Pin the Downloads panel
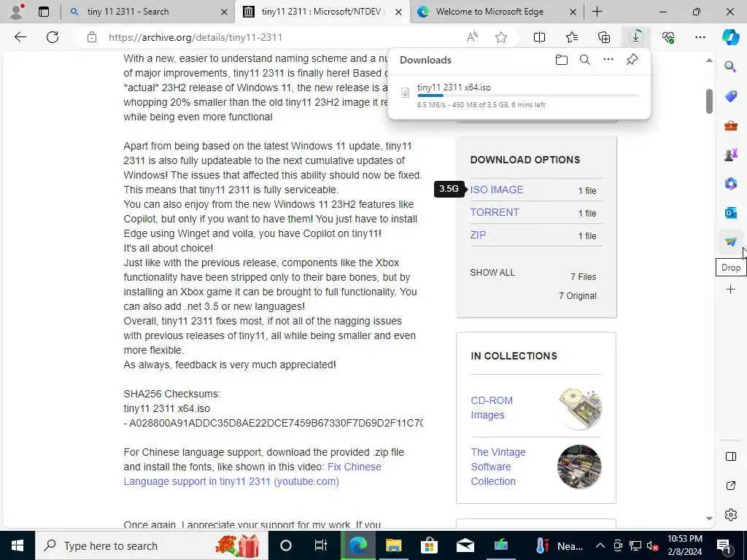The image size is (747, 560). click(632, 60)
